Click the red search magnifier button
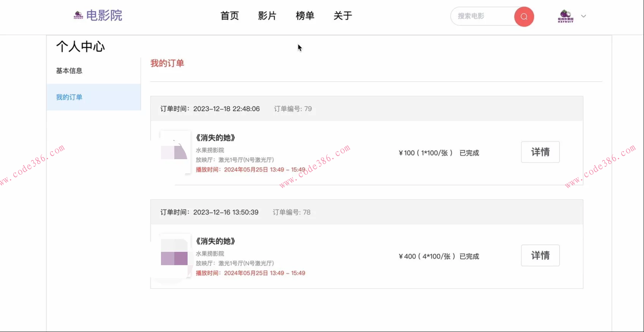Screen dimensions: 644x332 tap(524, 16)
